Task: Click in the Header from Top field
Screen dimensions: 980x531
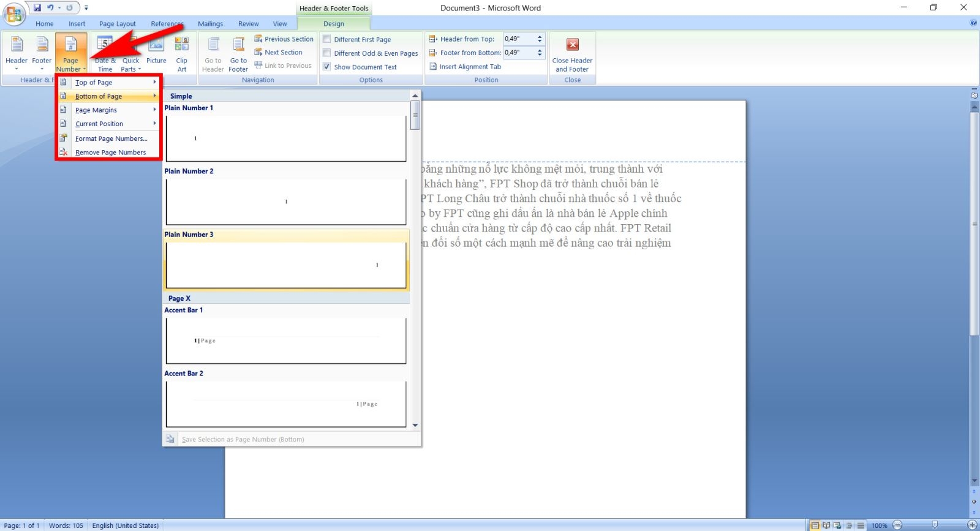Action: [519, 39]
